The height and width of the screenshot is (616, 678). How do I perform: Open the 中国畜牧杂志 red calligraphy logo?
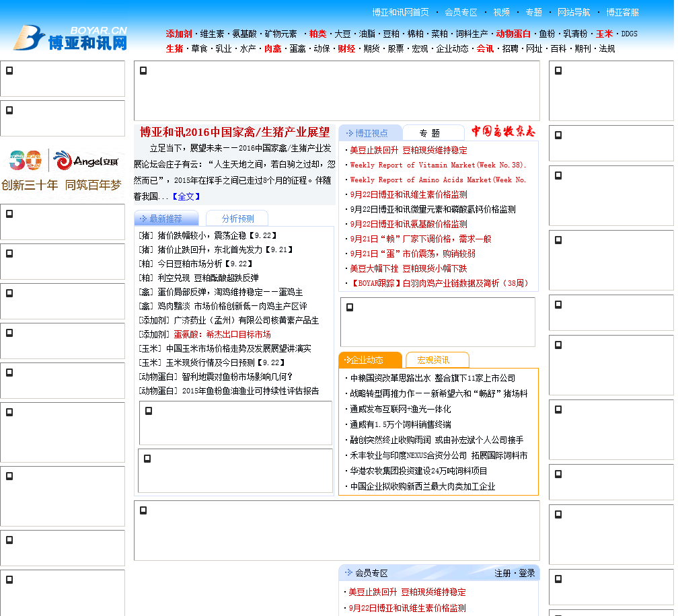click(x=503, y=131)
